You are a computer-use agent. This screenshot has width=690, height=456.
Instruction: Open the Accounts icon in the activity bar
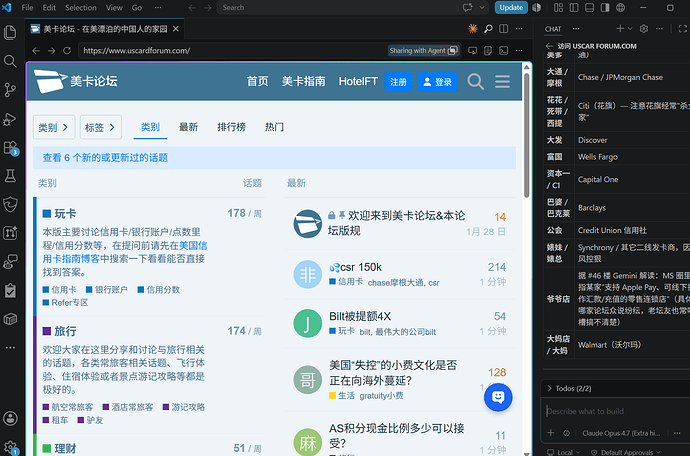[10, 418]
